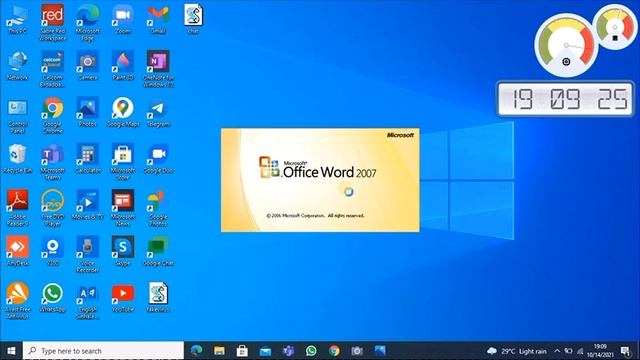Open the Microsoft Edge desktop shortcut
640x360 pixels.
[88, 22]
